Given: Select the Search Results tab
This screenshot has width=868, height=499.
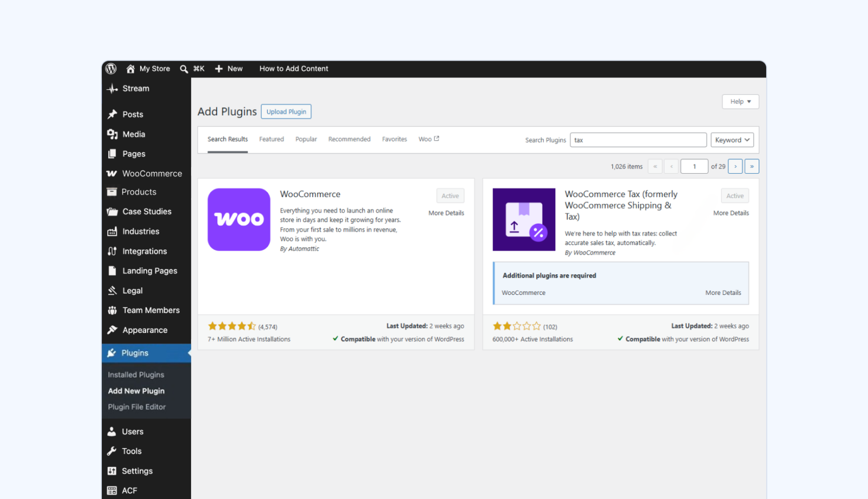Looking at the screenshot, I should [x=228, y=139].
